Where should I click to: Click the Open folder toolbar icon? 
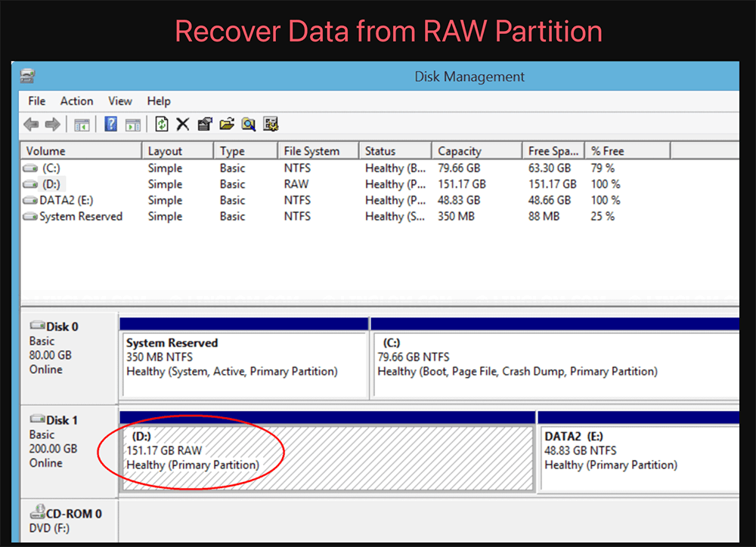point(227,125)
